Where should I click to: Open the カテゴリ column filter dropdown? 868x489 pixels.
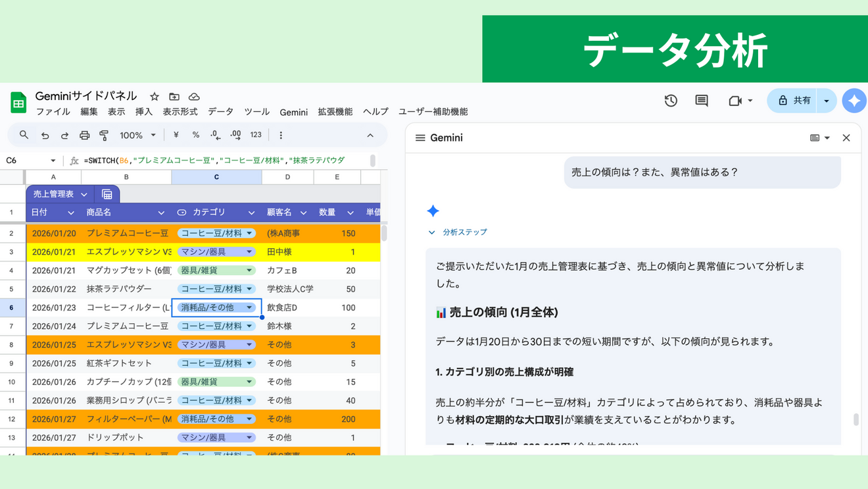tap(251, 213)
